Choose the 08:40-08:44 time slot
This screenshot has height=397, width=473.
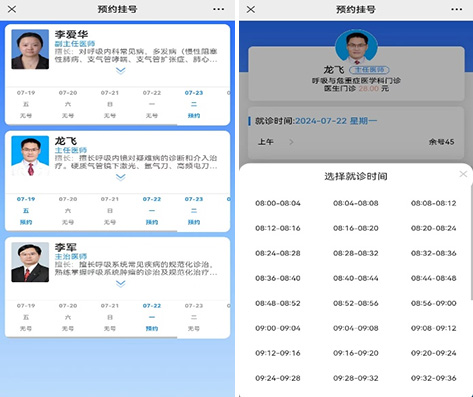[x=356, y=278]
